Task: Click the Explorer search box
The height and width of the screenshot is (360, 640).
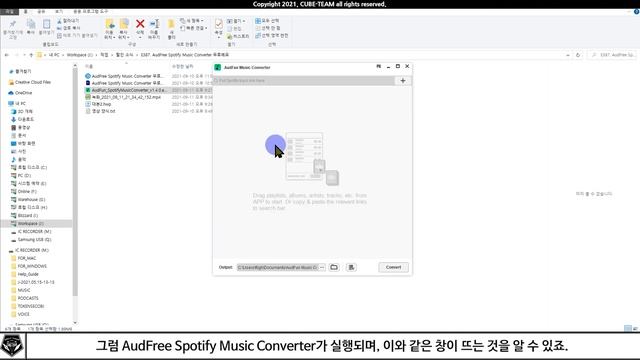Action: tap(612, 55)
